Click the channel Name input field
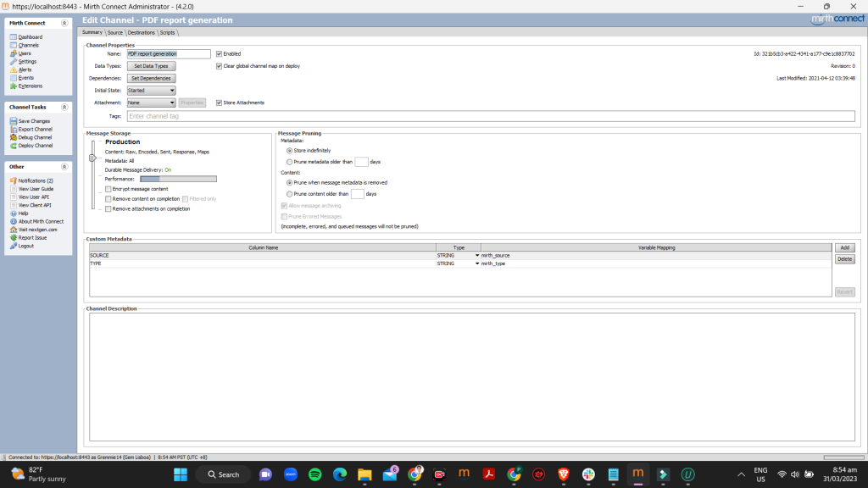This screenshot has height=488, width=868. pos(169,54)
